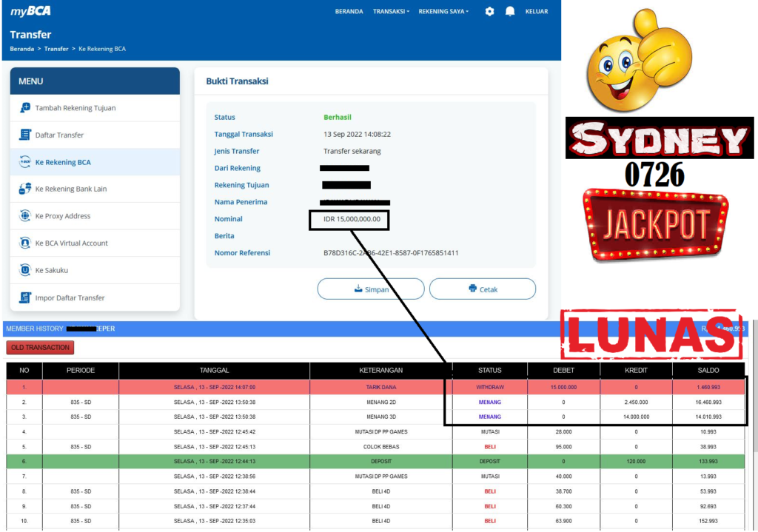This screenshot has width=758, height=532.
Task: Open the settings gear in the top bar
Action: click(489, 11)
